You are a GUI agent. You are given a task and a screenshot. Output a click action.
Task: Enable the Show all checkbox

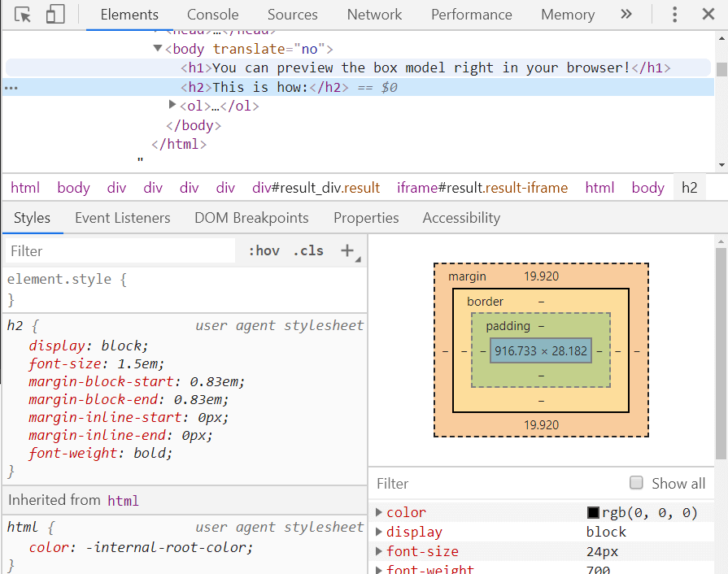(636, 483)
